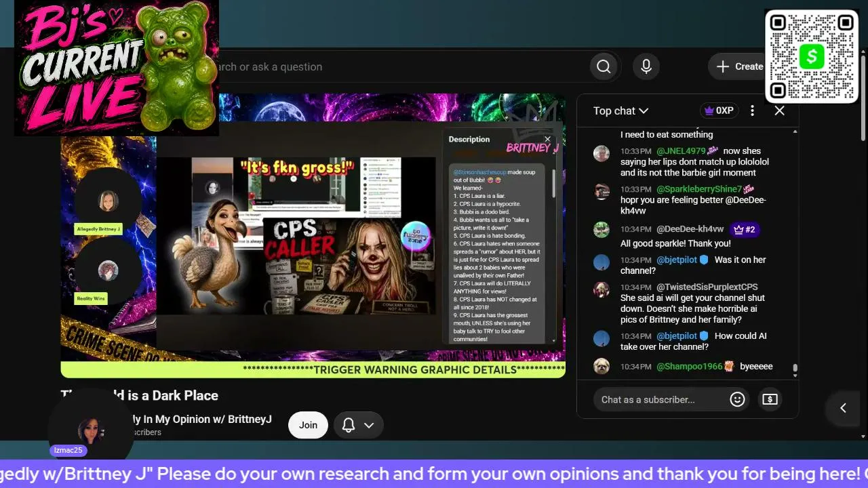Image resolution: width=868 pixels, height=488 pixels.
Task: Click @TwistedSisPurplextCPS's chat avatar
Action: 601,289
